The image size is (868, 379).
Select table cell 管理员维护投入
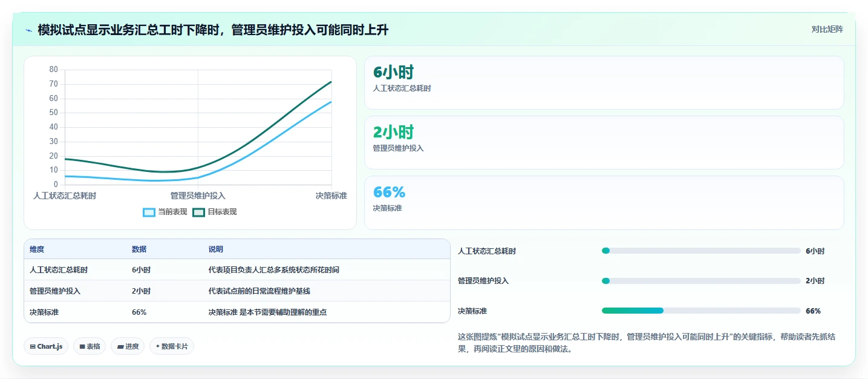tap(55, 291)
